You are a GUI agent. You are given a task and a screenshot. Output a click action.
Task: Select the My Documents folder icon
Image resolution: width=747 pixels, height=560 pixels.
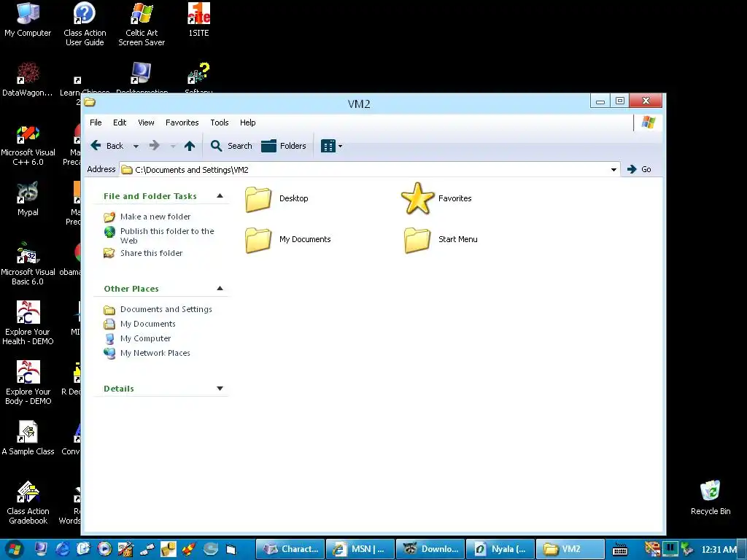coord(258,239)
